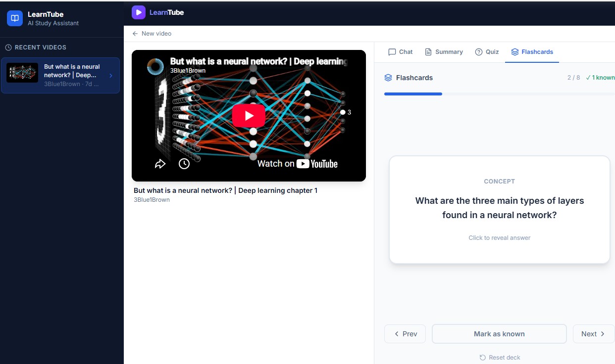The image size is (615, 364).
Task: Click the purple LearnTube play logo in header
Action: [139, 12]
